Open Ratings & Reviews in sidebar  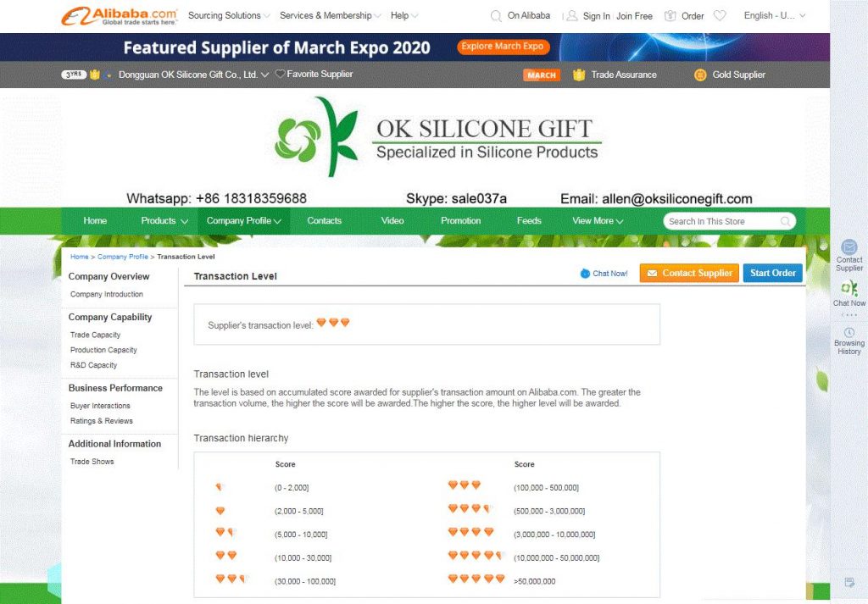point(102,421)
